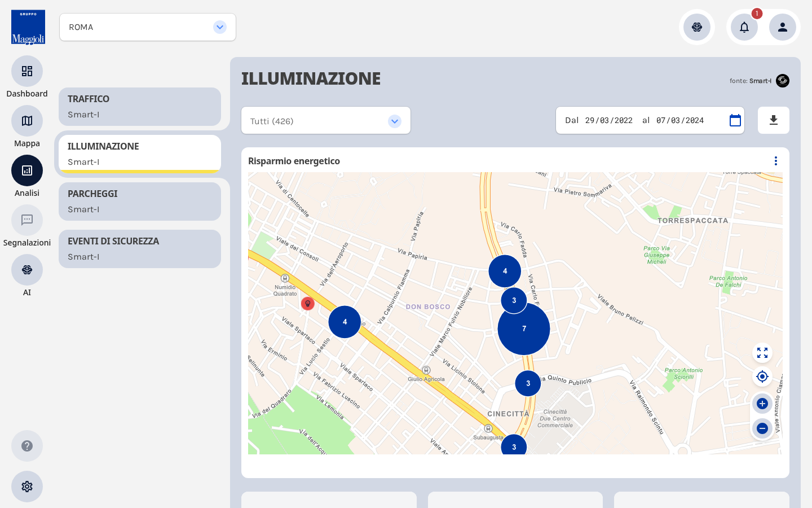Click the Giulio Agricola metro station
812x508 pixels.
coord(426,370)
